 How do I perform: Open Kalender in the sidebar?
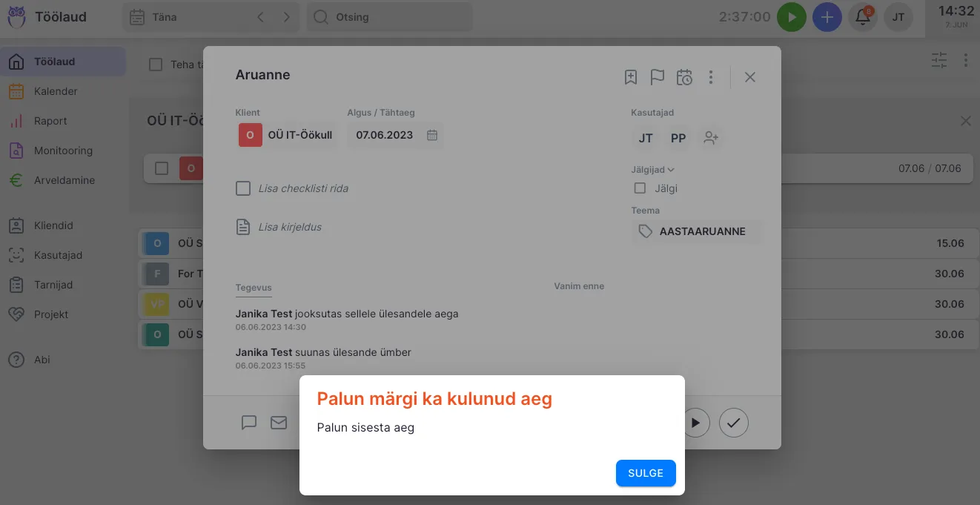point(56,91)
